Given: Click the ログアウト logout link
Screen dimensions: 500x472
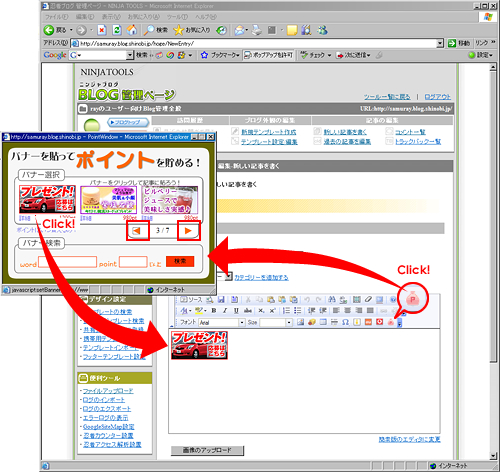Looking at the screenshot, I should coord(437,97).
